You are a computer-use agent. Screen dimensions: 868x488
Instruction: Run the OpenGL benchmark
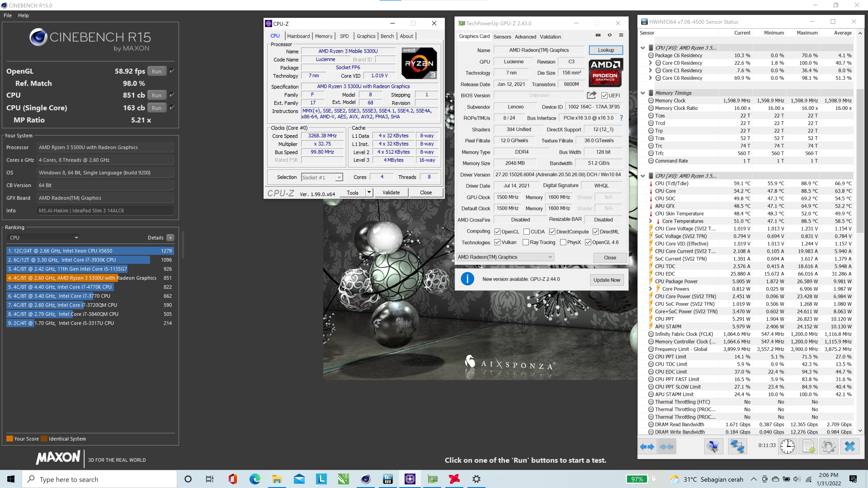click(157, 71)
